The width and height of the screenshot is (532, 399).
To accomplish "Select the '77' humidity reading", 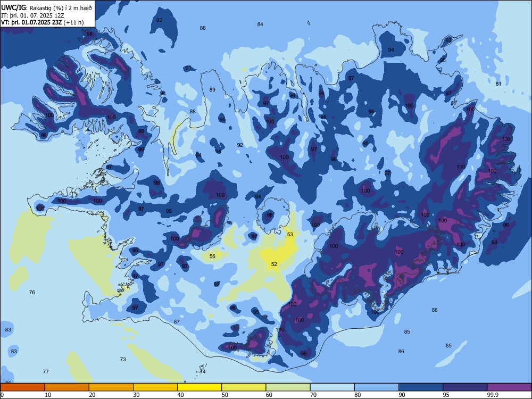I will point(46,371).
